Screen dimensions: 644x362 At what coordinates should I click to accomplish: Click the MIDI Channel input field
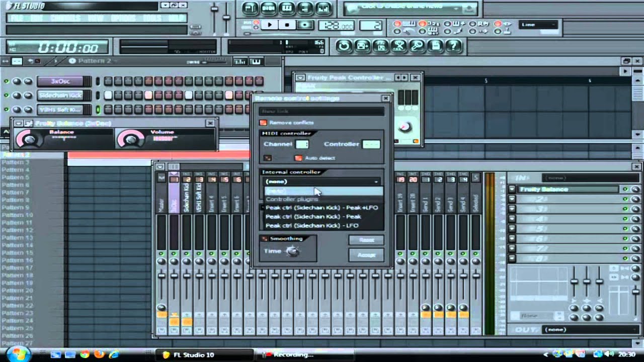[x=302, y=144]
